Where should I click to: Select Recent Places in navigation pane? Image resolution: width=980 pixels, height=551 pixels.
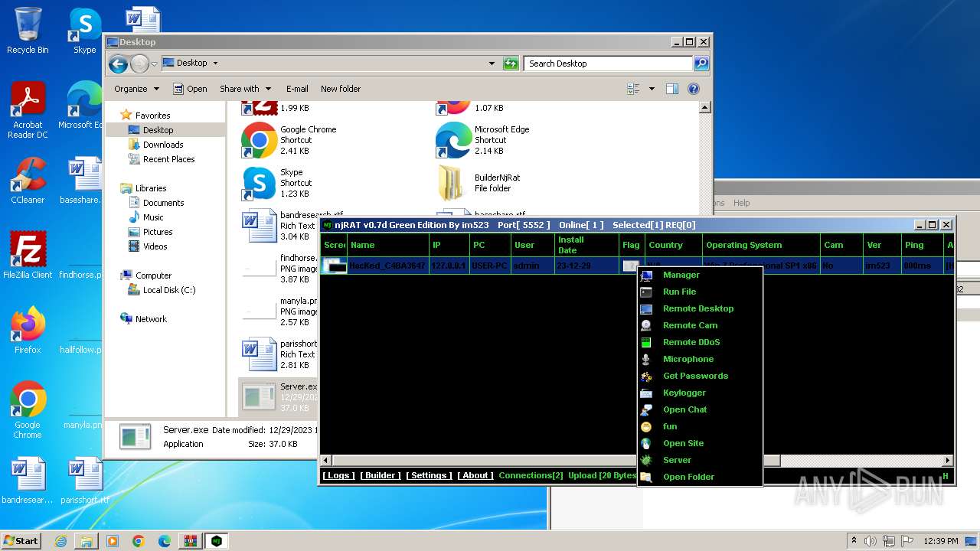click(168, 159)
